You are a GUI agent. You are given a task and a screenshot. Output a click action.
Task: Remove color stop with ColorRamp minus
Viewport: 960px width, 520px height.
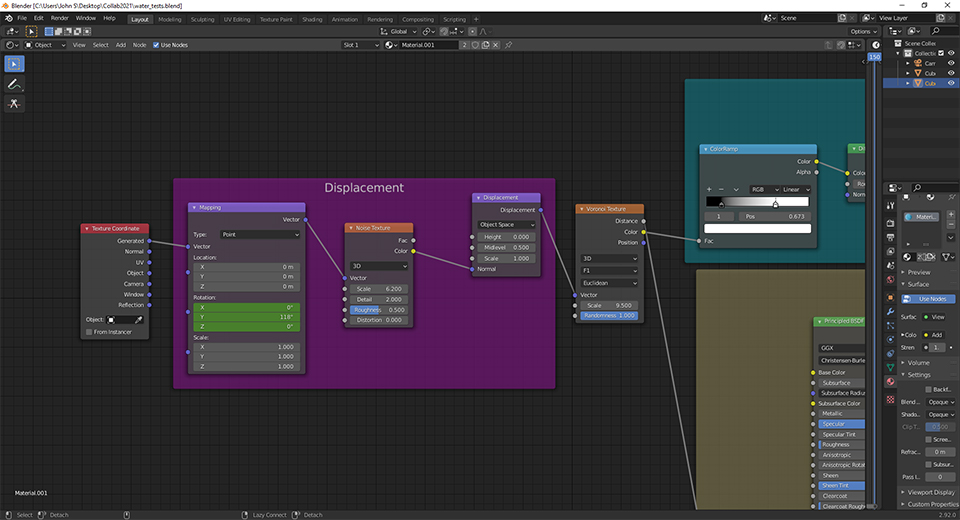(722, 189)
